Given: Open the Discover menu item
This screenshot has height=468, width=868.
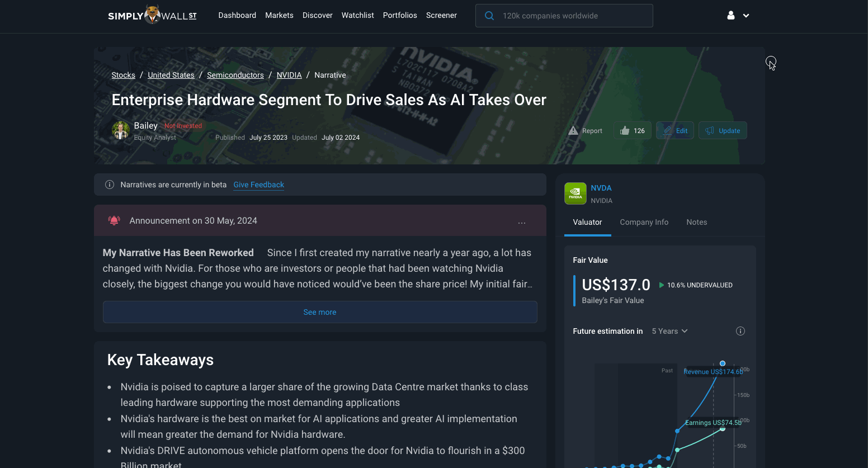Looking at the screenshot, I should (x=318, y=16).
